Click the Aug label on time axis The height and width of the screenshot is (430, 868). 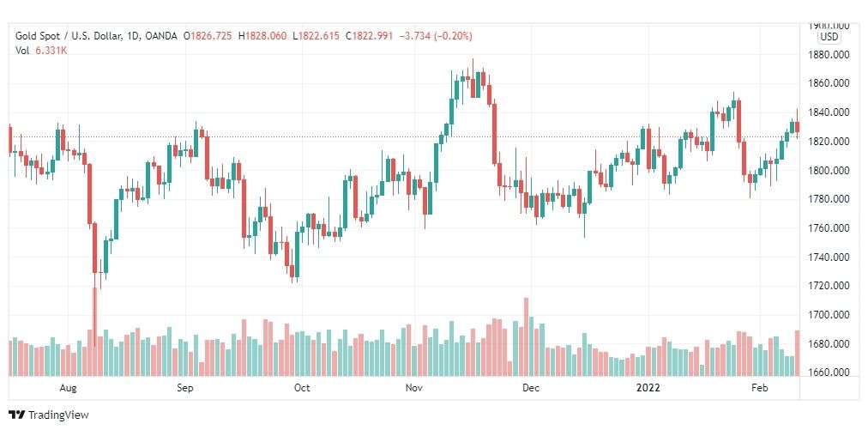pyautogui.click(x=68, y=388)
